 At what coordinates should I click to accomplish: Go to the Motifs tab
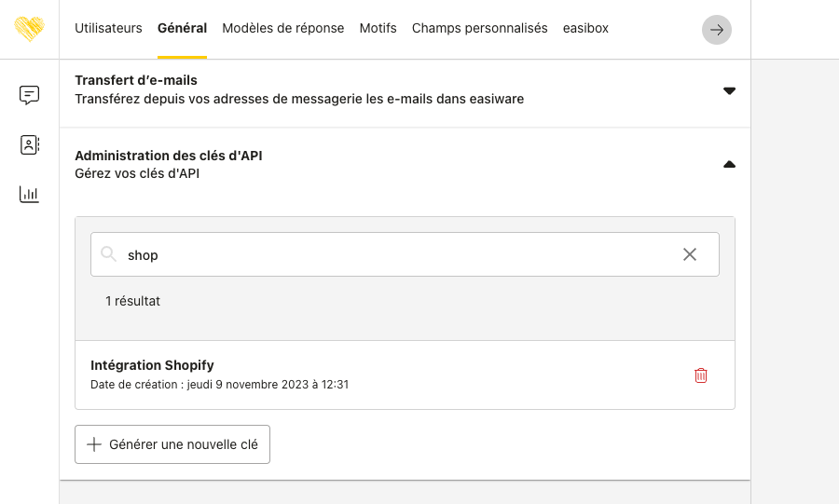(378, 29)
